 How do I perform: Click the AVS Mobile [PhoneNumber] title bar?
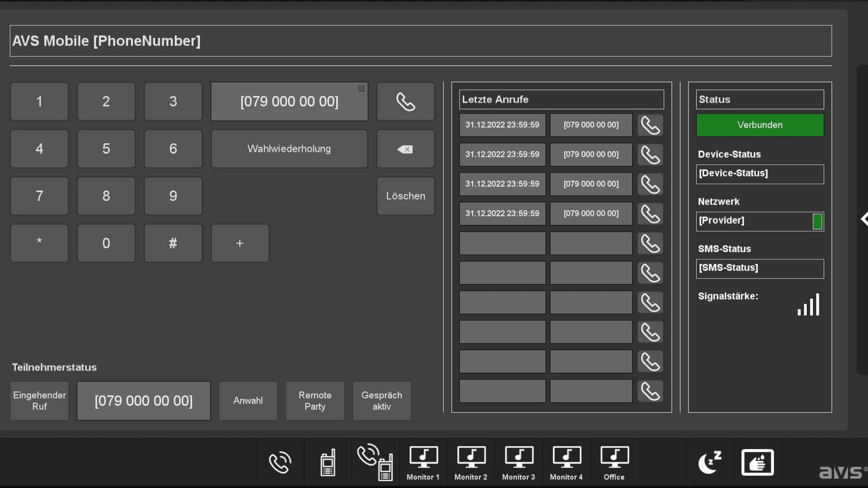coord(421,41)
